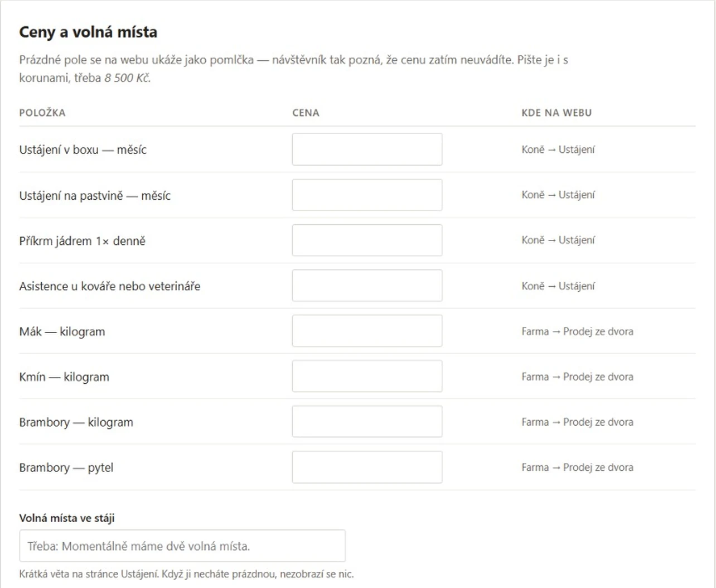Viewport: 716px width, 588px height.
Task: Select the Brambory kilogram price field
Action: pyautogui.click(x=367, y=421)
